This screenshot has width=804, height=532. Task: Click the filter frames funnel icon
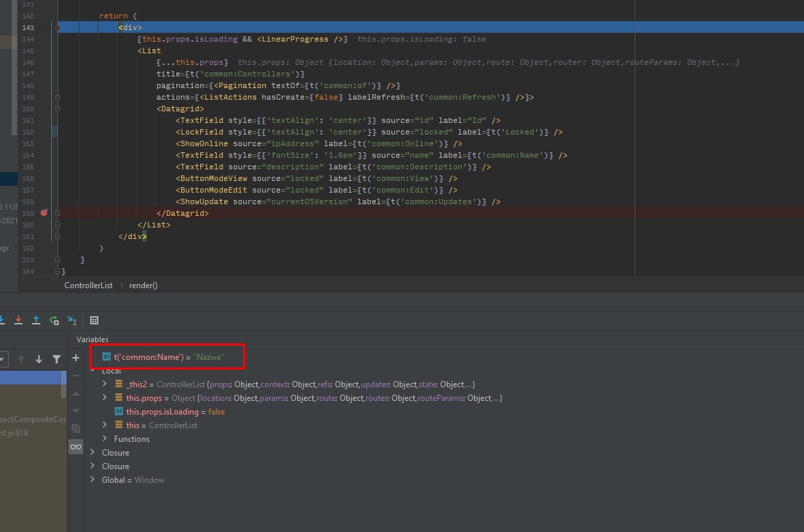coord(57,359)
